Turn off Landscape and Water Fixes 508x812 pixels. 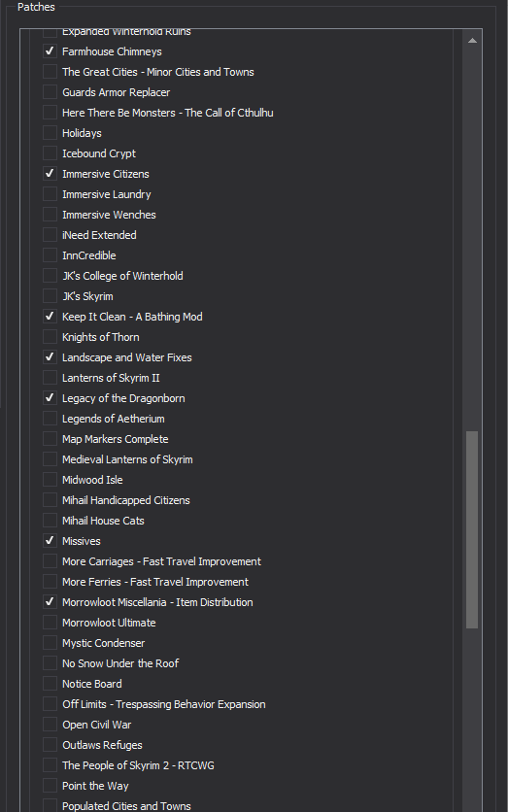50,357
